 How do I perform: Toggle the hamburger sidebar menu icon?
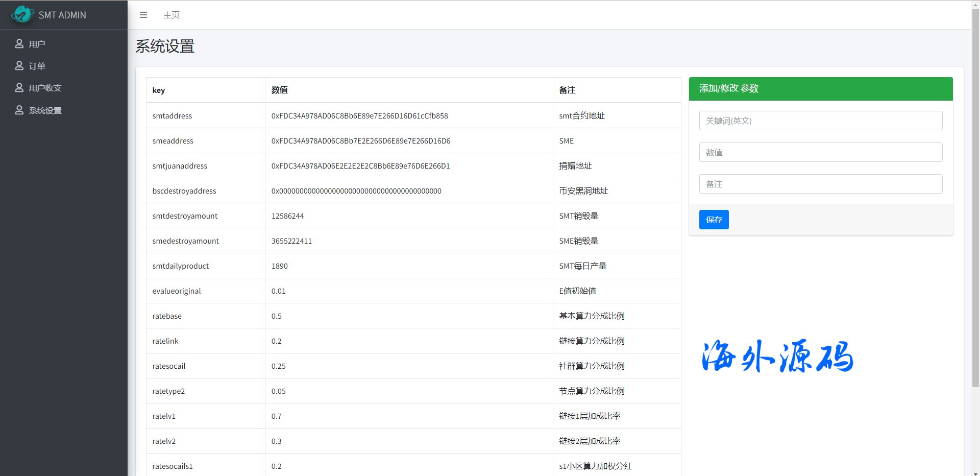pos(143,15)
